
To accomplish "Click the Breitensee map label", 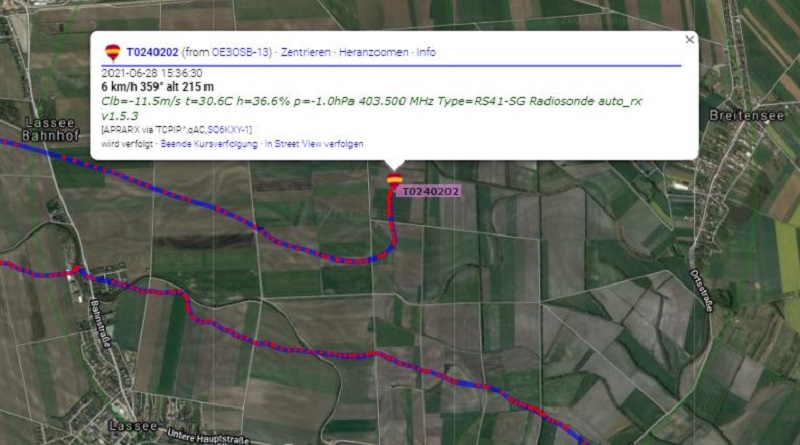I will [746, 116].
